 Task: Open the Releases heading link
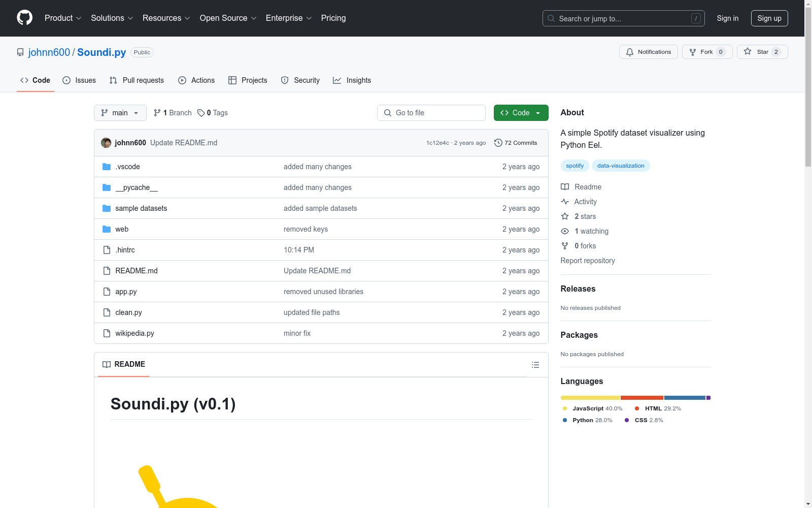[578, 289]
